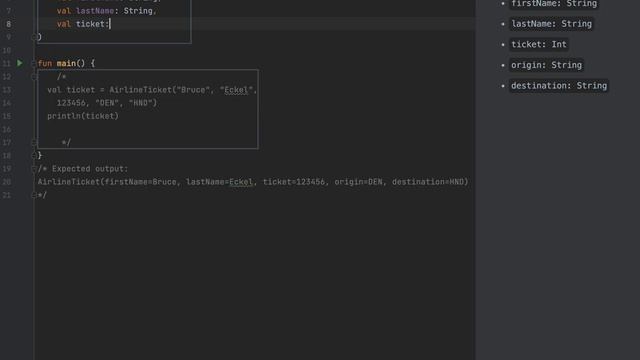Click the 'main' function name
This screenshot has width=640, height=360.
[66, 64]
